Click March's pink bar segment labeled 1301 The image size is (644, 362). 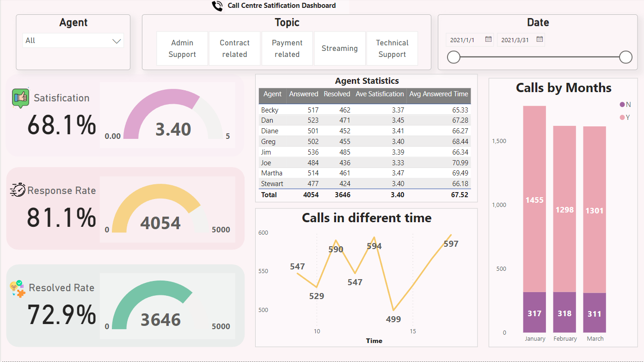[x=595, y=210]
